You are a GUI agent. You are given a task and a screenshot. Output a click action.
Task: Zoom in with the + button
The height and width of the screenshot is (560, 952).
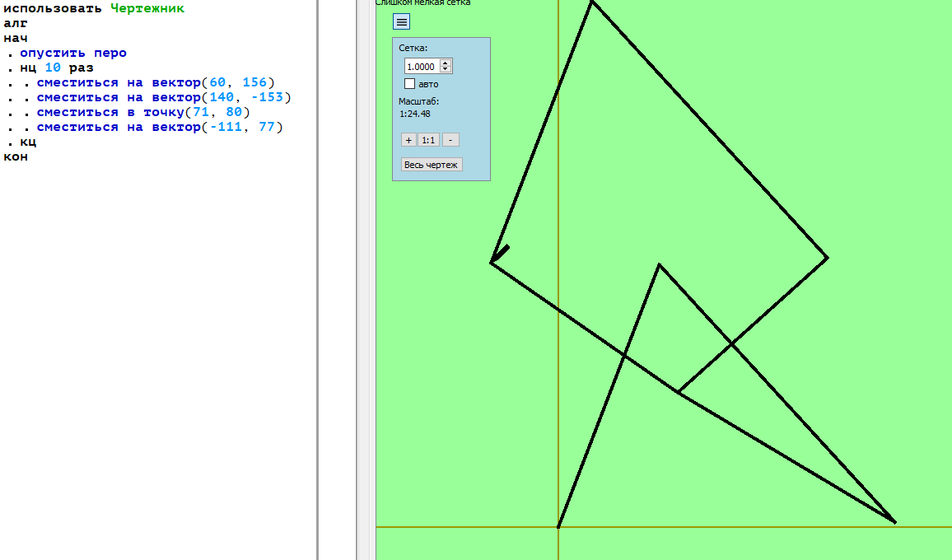408,140
